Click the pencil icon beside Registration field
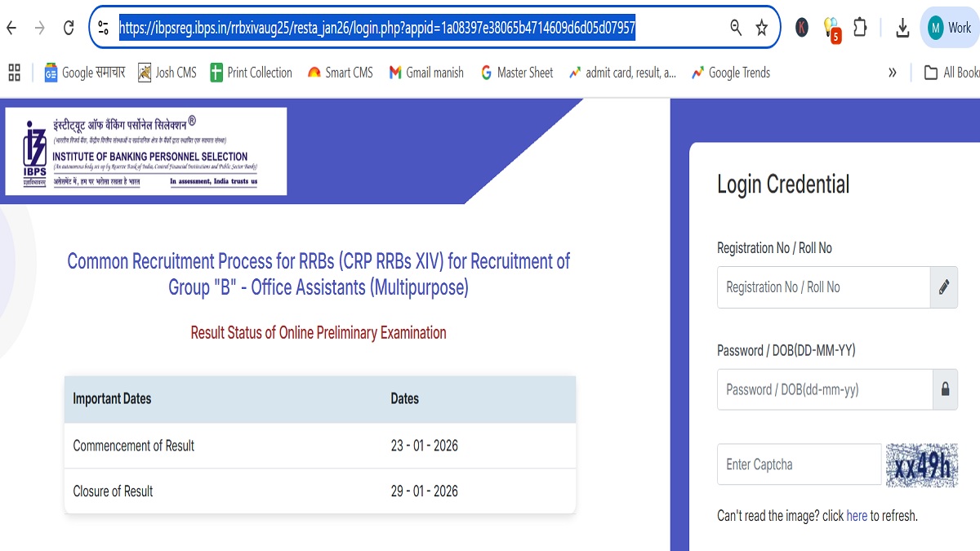This screenshot has width=980, height=551. pyautogui.click(x=945, y=287)
